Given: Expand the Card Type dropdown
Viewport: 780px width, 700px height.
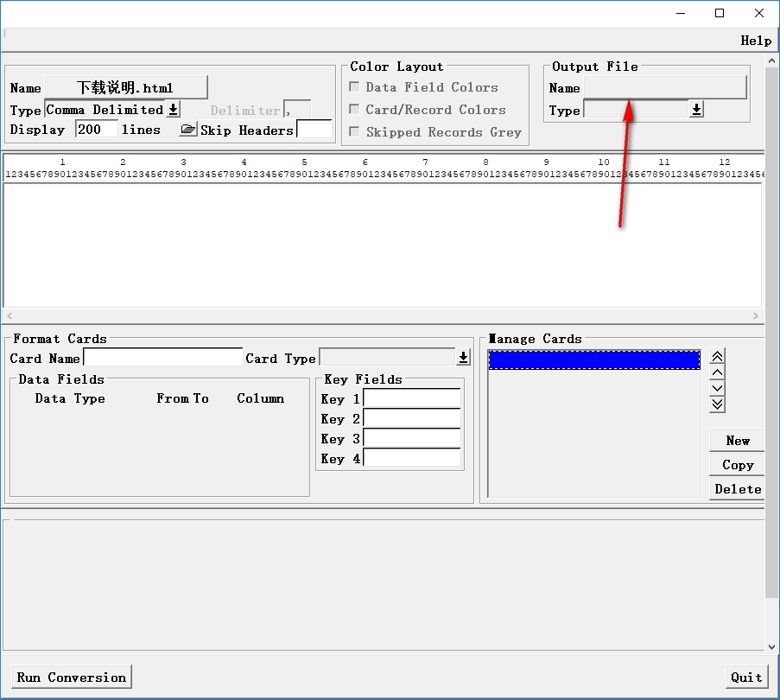Looking at the screenshot, I should click(464, 358).
